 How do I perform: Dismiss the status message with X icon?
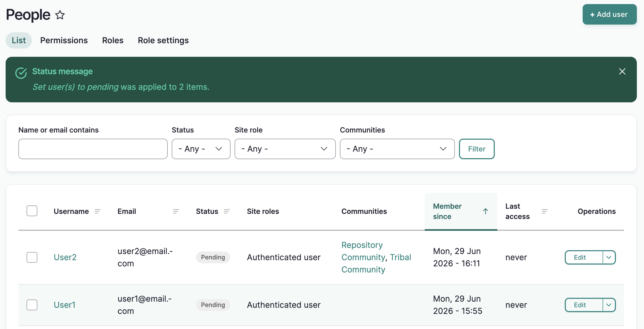point(622,71)
